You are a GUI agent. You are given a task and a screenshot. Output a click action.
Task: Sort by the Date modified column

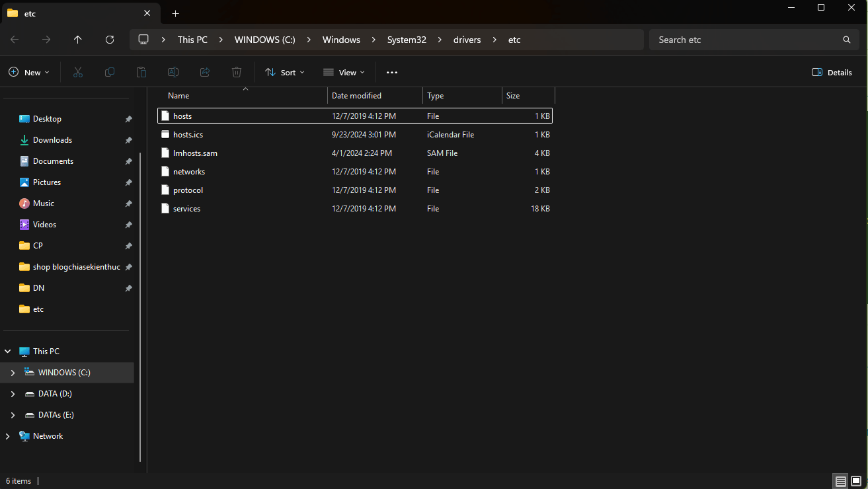pyautogui.click(x=375, y=96)
